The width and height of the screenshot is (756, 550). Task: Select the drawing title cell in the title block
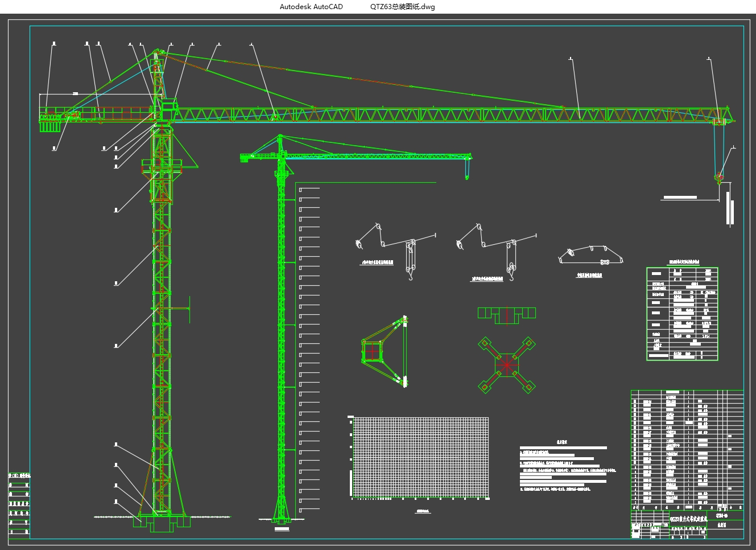(688, 519)
